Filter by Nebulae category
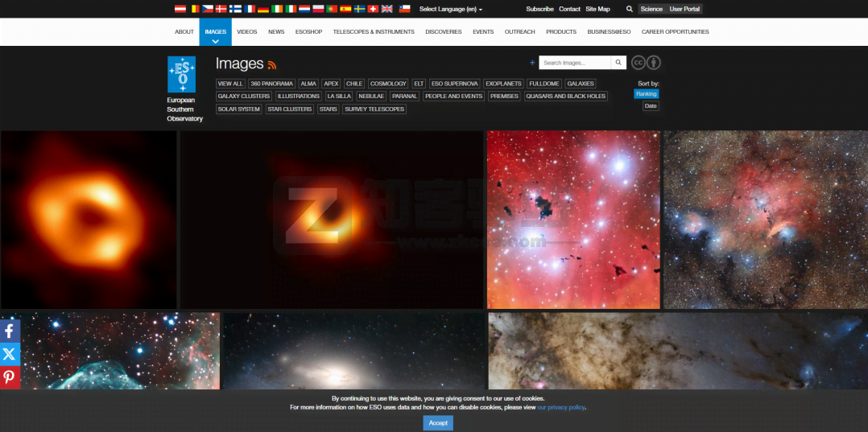Viewport: 868px width, 432px height. 371,96
